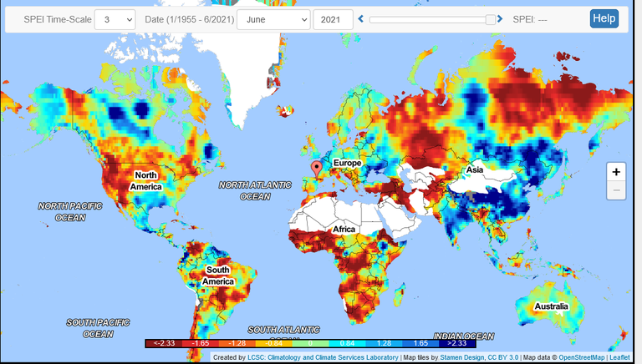Click the South America map label

coord(217,276)
